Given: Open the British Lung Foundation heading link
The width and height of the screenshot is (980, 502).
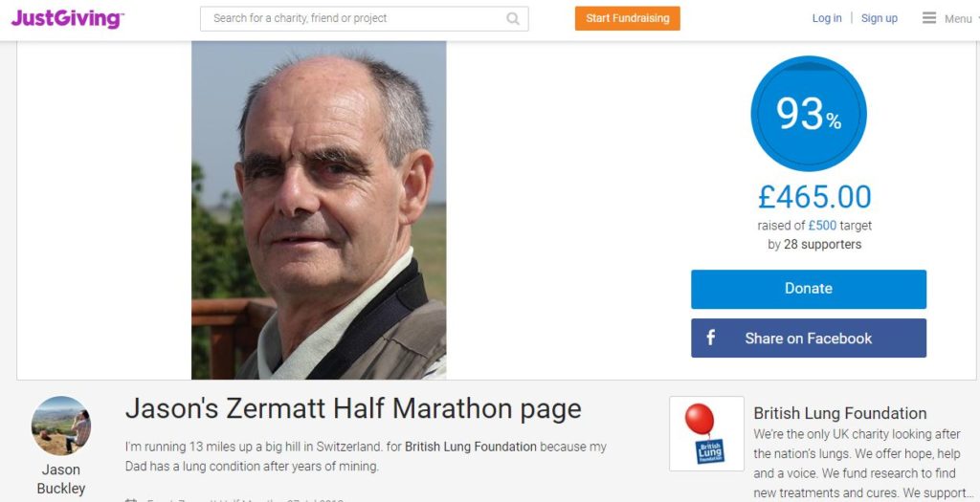Looking at the screenshot, I should [839, 413].
